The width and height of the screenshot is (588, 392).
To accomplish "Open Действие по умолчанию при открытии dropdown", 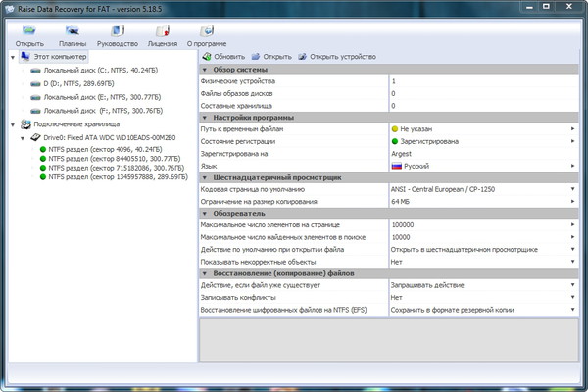I will 572,250.
